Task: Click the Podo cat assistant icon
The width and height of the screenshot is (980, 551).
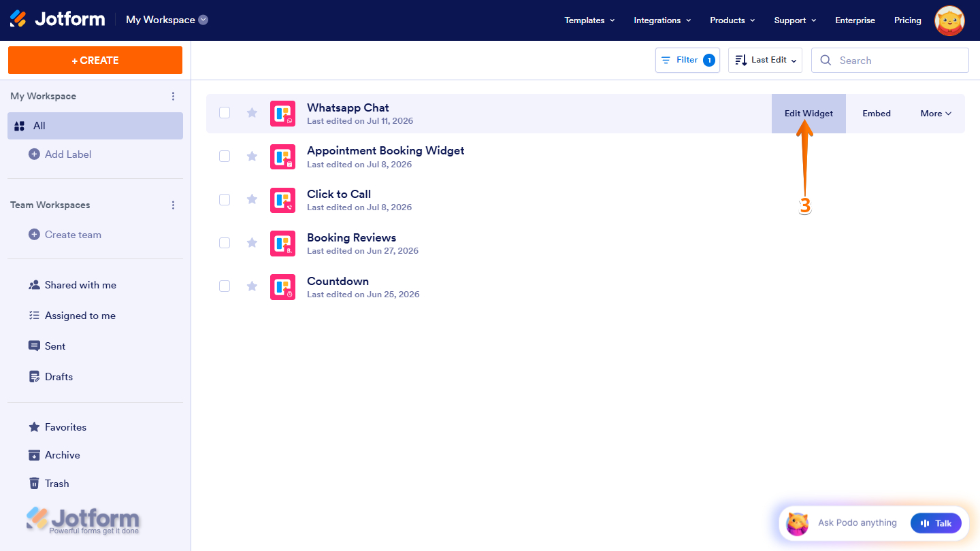Action: (x=798, y=523)
